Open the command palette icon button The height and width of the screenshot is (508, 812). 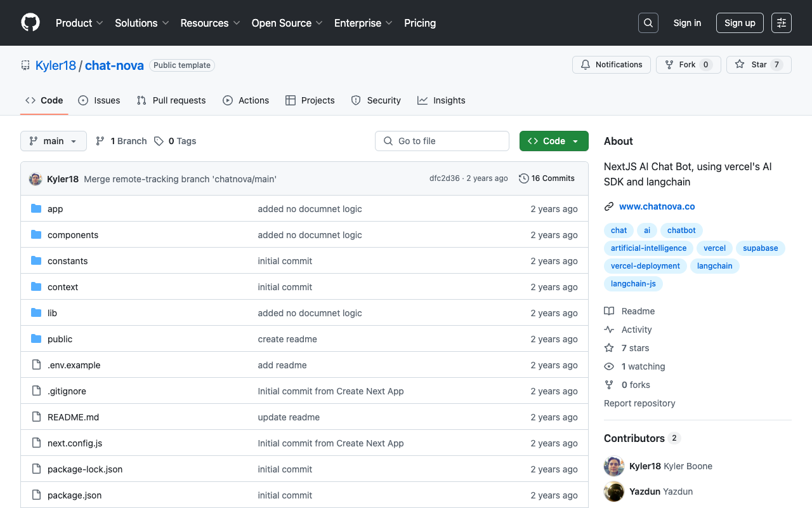(782, 23)
